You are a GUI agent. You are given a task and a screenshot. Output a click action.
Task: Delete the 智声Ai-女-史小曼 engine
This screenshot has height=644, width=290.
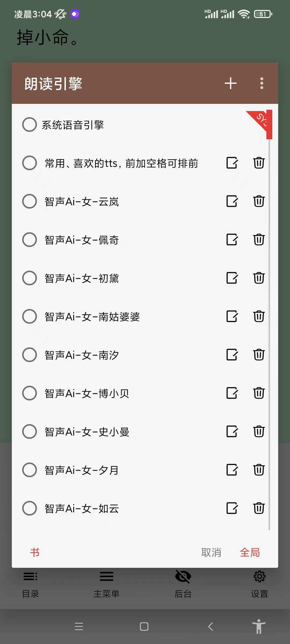coord(259,431)
